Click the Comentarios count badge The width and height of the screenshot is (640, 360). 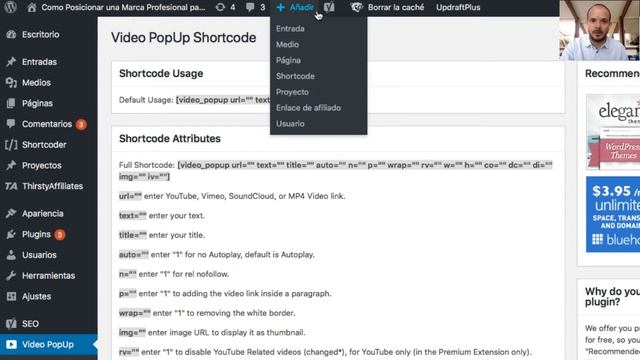pos(81,124)
